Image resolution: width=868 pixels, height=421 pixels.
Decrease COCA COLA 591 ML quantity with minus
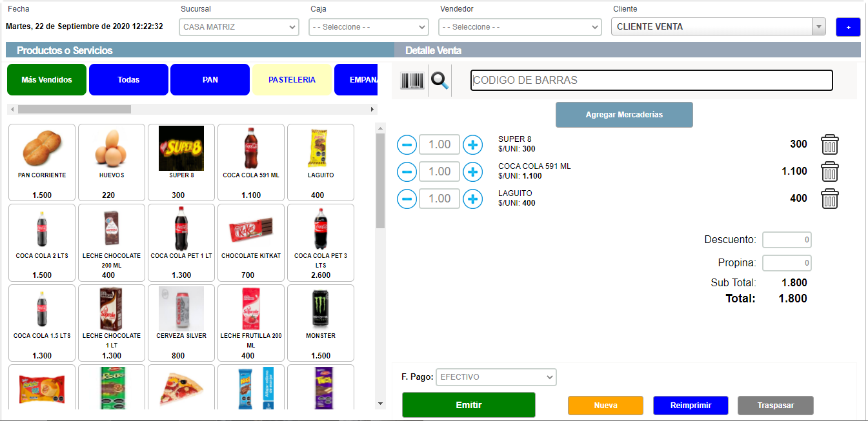click(407, 171)
